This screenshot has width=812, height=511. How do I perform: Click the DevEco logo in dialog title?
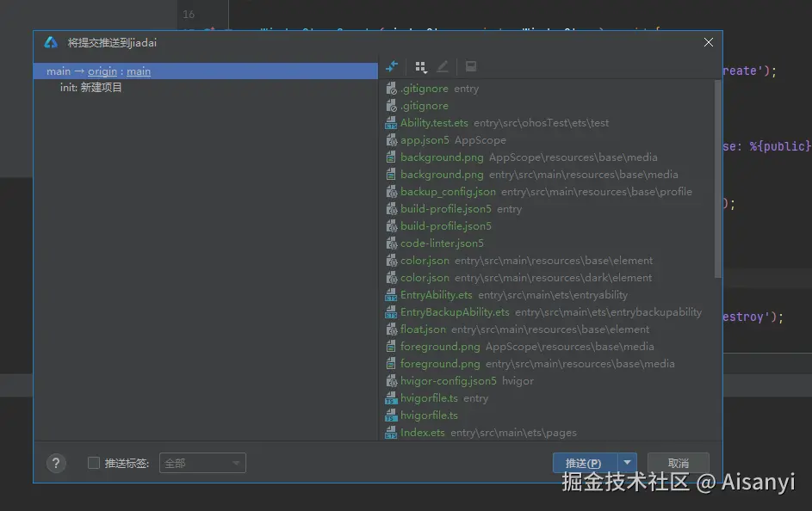51,42
